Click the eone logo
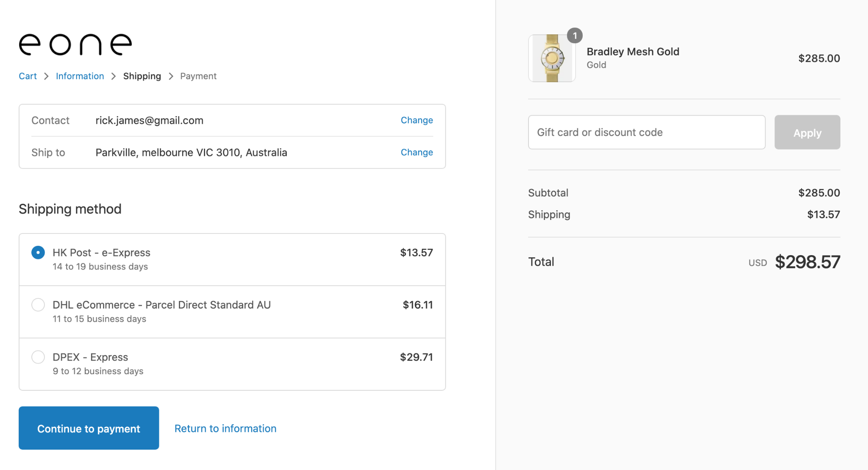This screenshot has height=470, width=868. pyautogui.click(x=75, y=44)
